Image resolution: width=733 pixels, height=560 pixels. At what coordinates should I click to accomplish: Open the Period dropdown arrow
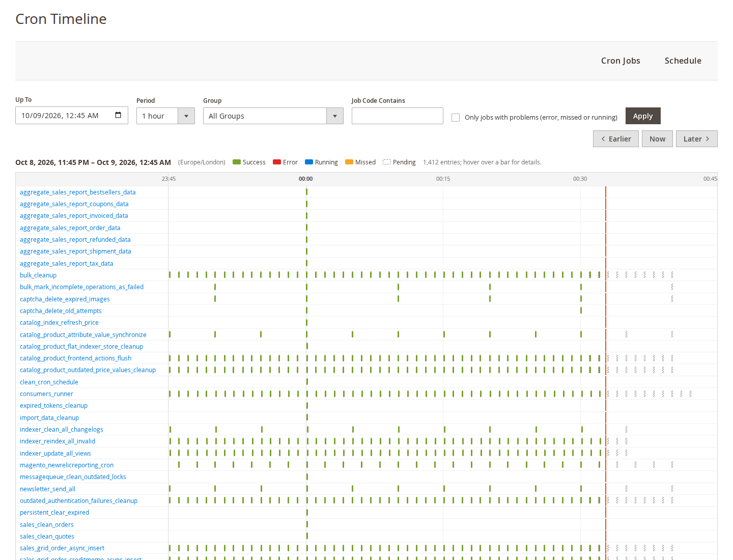point(186,116)
